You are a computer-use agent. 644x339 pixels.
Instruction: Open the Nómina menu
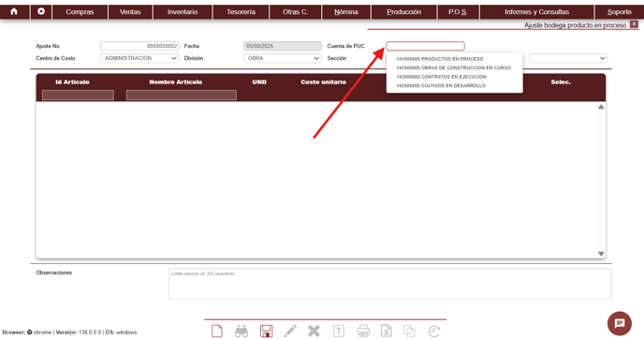pos(346,12)
